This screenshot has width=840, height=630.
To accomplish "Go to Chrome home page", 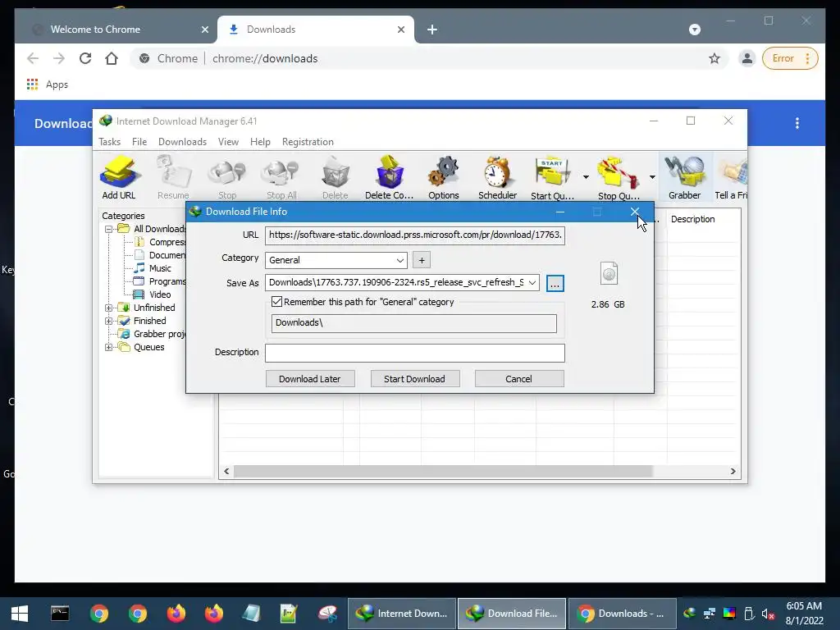I will coord(112,58).
